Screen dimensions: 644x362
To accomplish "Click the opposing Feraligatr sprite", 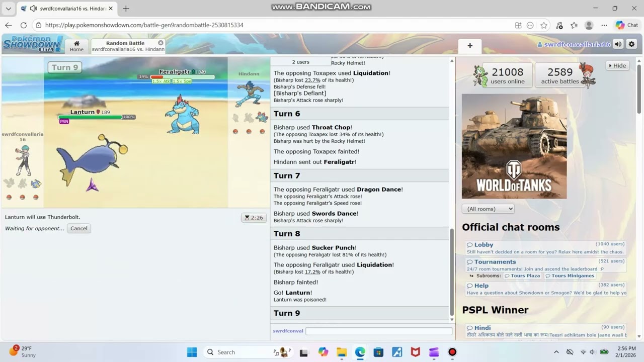I will pyautogui.click(x=182, y=115).
